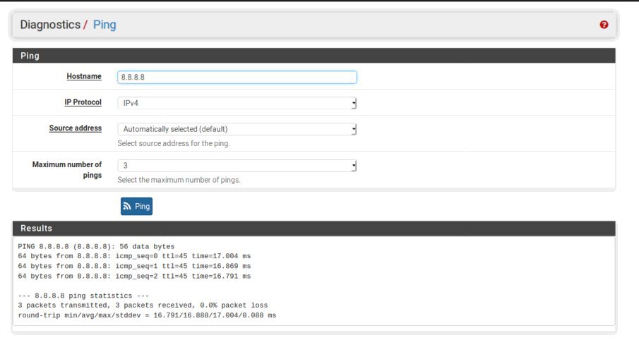Run the test with the blue Ping button
639x364 pixels.
(x=136, y=206)
